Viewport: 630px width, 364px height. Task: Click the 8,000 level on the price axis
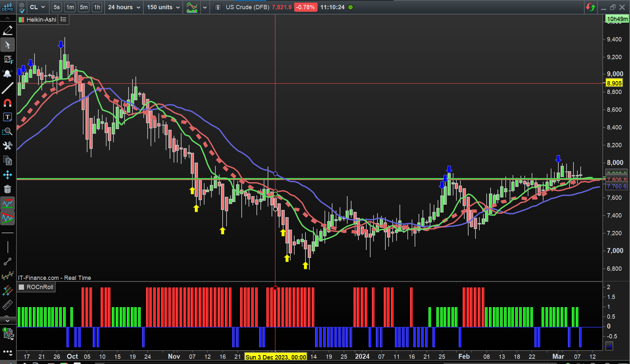(x=615, y=163)
